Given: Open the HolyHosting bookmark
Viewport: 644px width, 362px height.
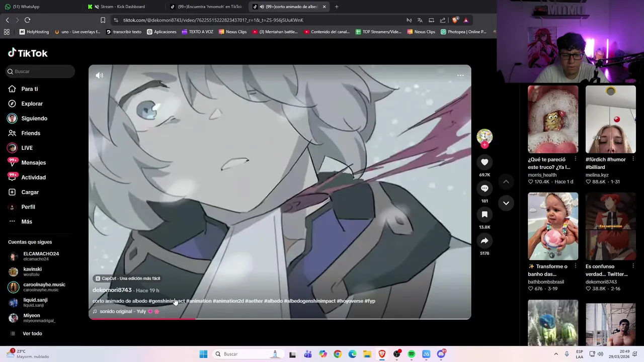Looking at the screenshot, I should point(34,32).
